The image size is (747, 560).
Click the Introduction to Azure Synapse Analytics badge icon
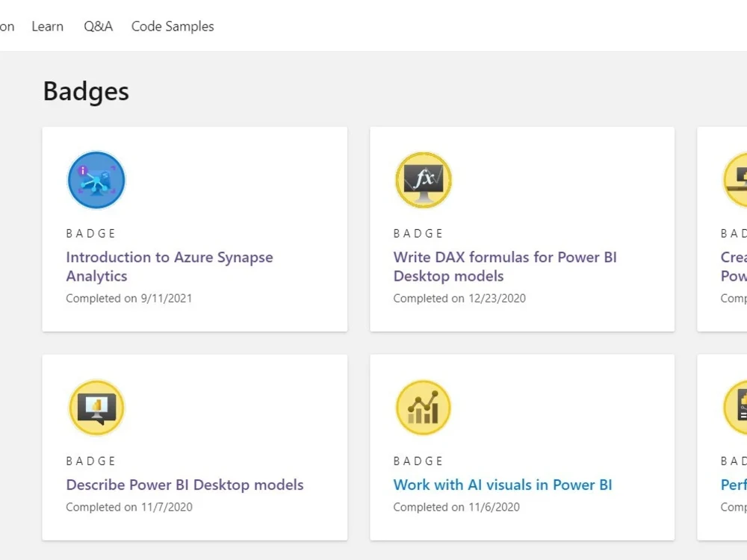click(96, 178)
